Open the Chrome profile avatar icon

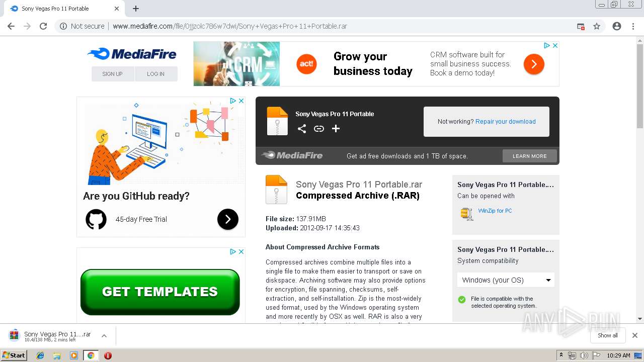(x=617, y=26)
